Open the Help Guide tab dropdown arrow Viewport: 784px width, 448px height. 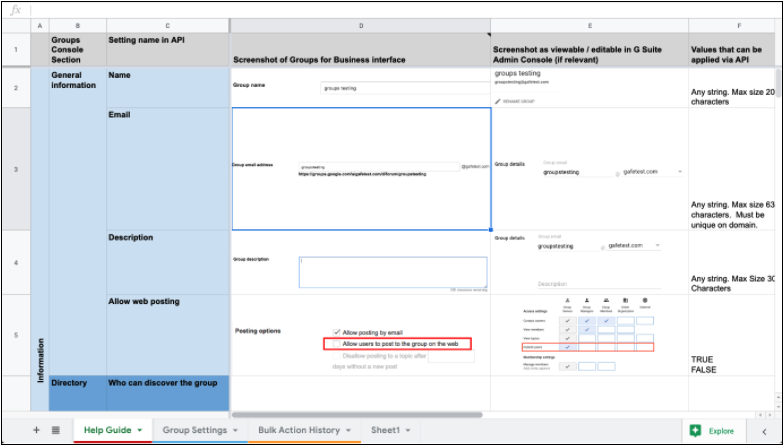coord(140,431)
